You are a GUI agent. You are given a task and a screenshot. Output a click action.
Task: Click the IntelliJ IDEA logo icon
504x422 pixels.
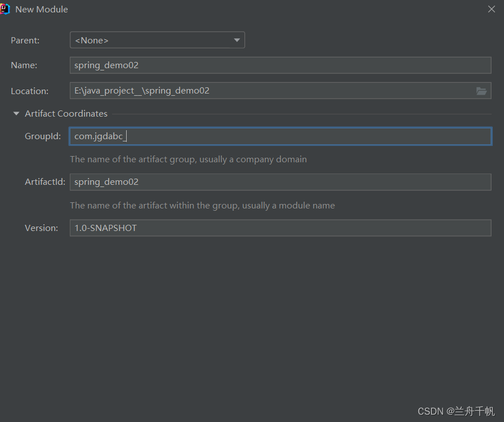pyautogui.click(x=5, y=9)
